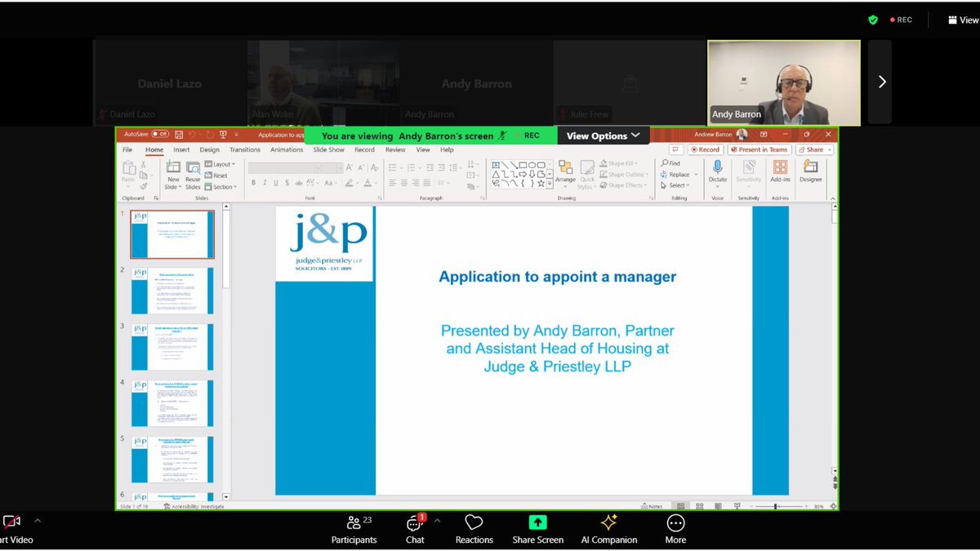Click the New Slide icon

(x=173, y=168)
